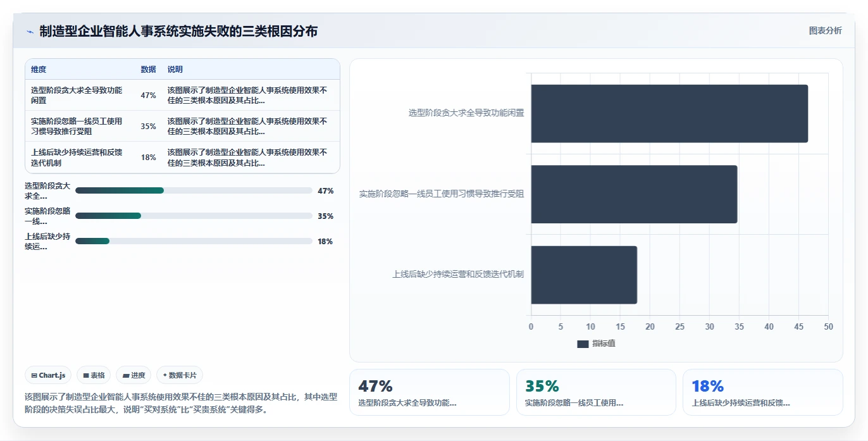Click the dark legend color box

(x=583, y=344)
